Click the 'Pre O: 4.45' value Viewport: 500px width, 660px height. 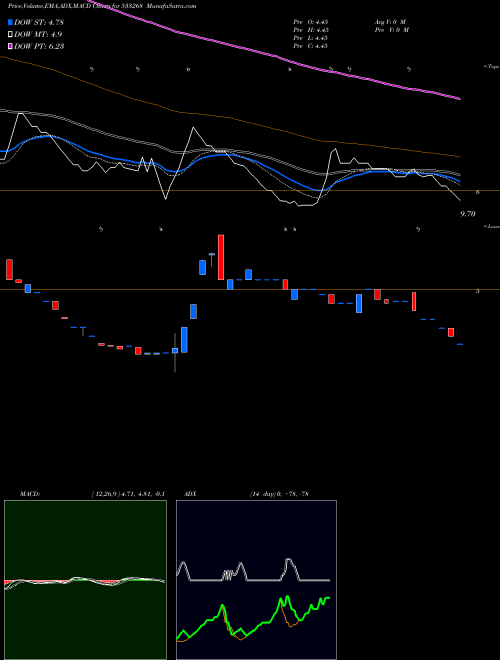tap(311, 22)
